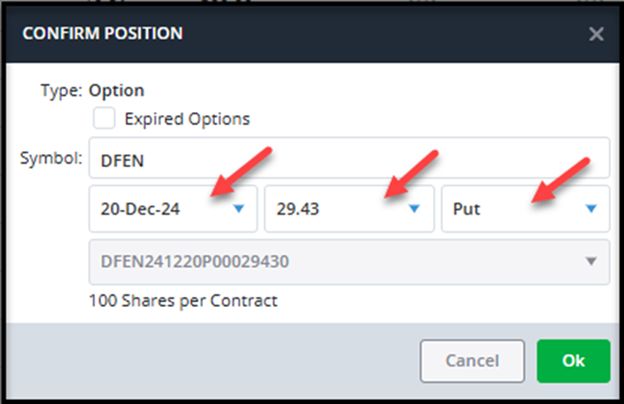Click the Symbol label

(x=51, y=158)
